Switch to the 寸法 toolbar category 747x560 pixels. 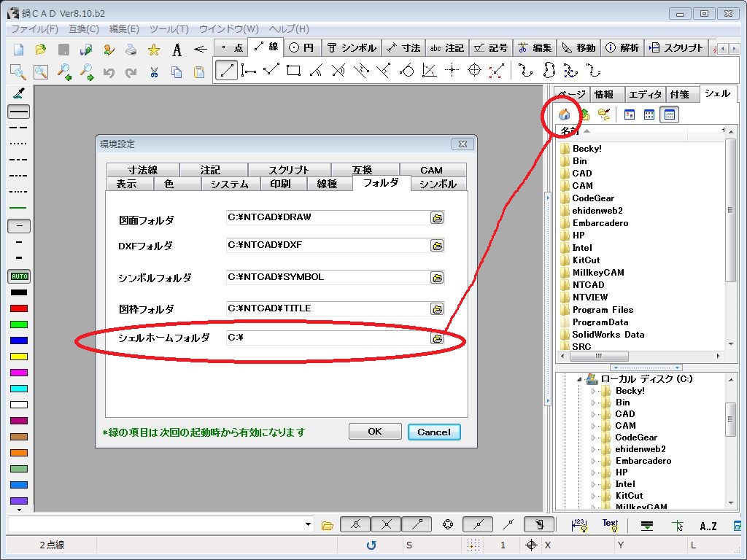(403, 47)
